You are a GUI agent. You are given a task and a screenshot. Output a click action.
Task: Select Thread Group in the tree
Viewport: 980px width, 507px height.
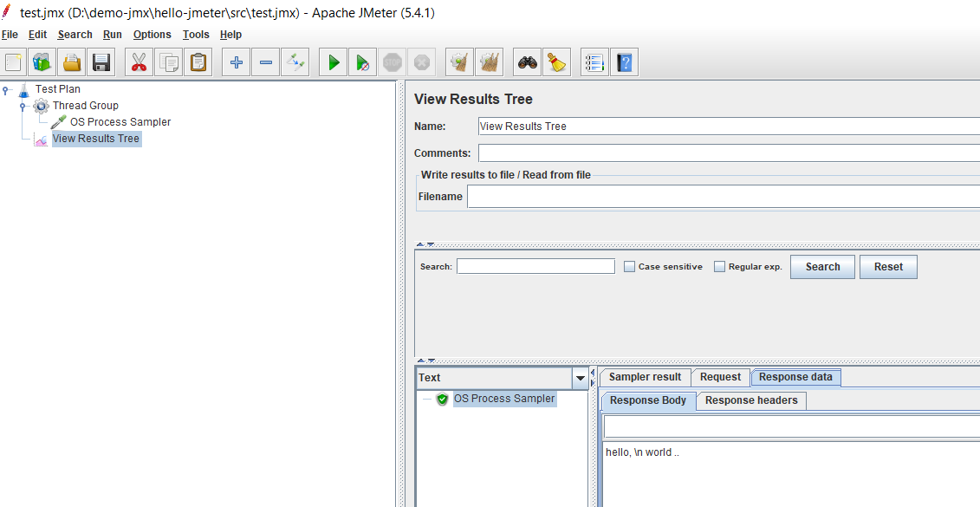[86, 106]
